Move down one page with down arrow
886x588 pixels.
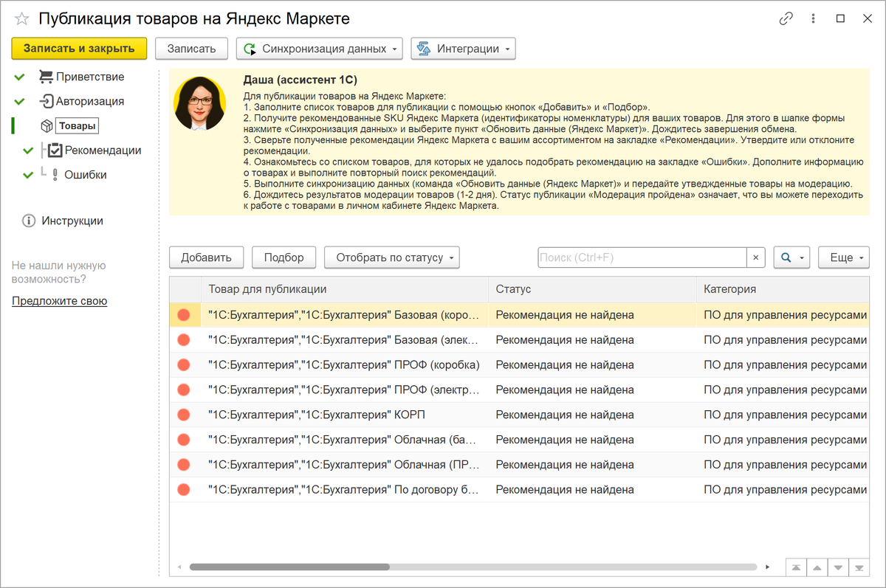click(838, 568)
